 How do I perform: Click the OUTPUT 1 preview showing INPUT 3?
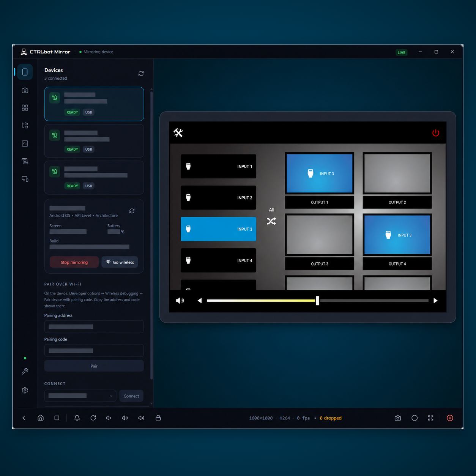320,173
